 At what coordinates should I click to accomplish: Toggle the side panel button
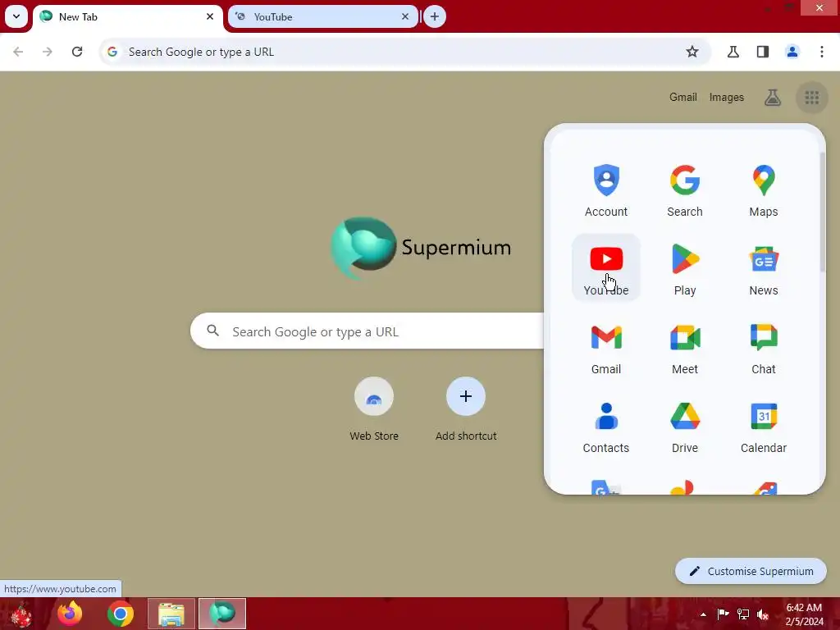(762, 52)
